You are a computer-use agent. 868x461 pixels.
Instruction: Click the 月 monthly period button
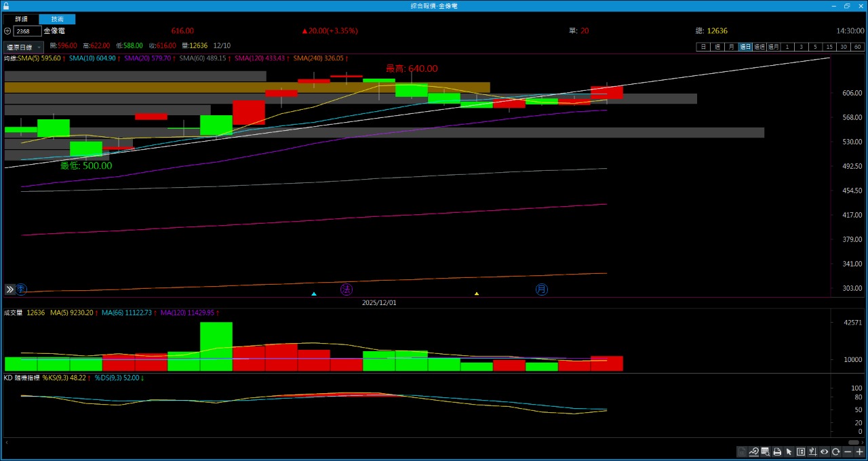point(731,47)
